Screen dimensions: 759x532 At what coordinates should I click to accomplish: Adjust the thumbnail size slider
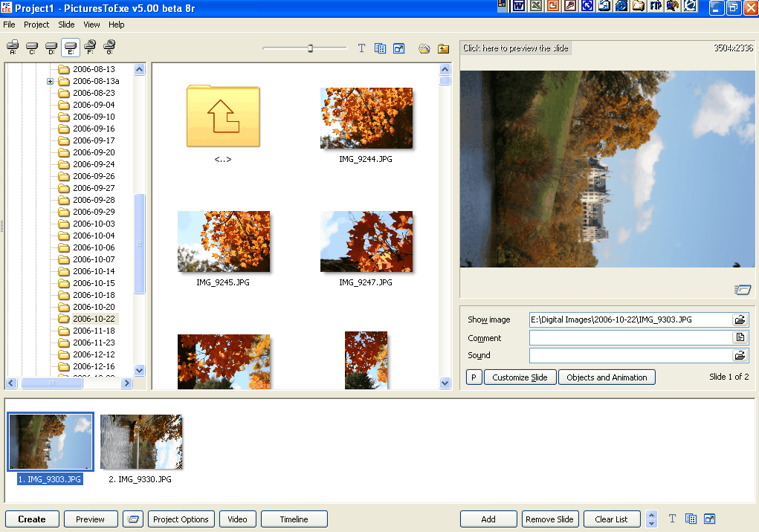click(x=310, y=48)
